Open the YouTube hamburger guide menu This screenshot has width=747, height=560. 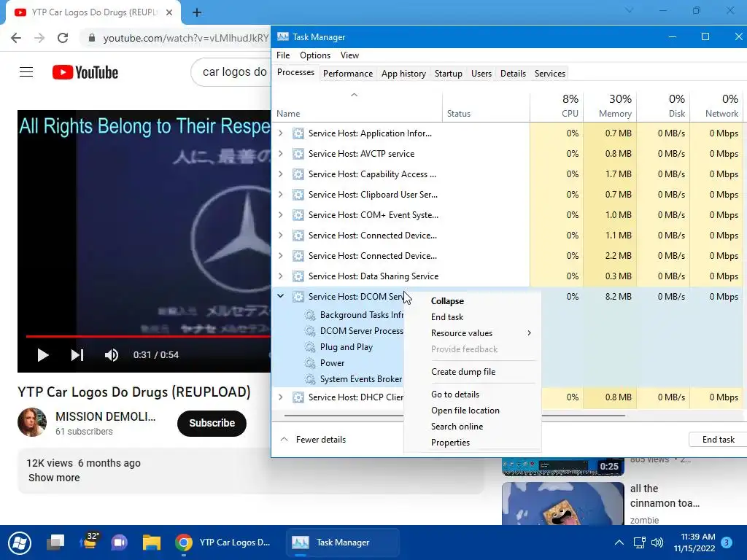[26, 72]
